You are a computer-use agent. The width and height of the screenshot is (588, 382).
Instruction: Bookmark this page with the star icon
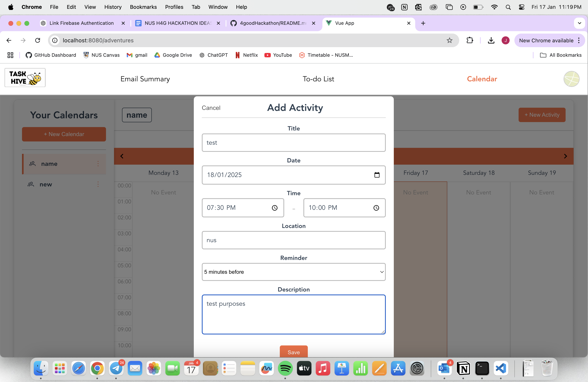[449, 40]
